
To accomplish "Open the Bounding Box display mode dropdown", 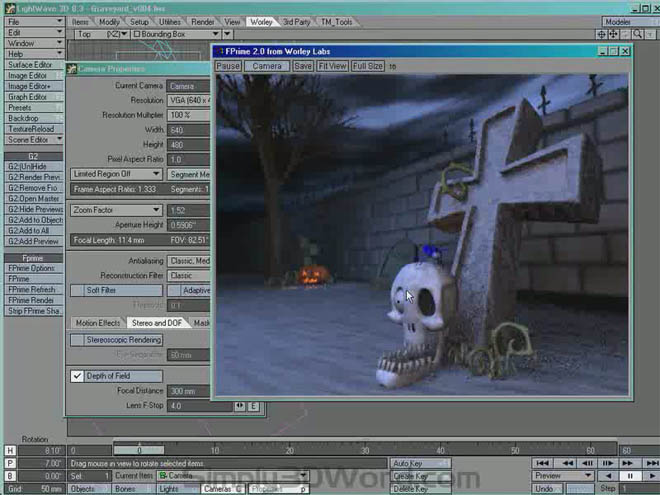I will [176, 35].
